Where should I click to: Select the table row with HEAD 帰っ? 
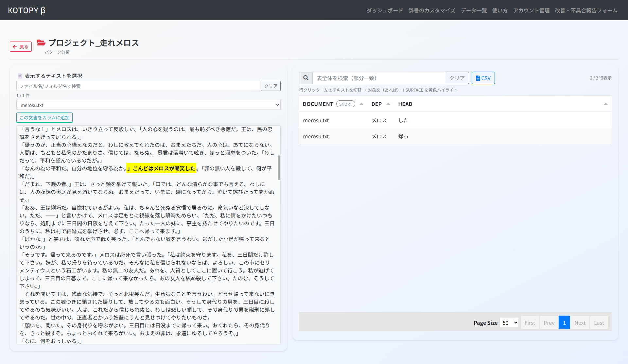[455, 136]
